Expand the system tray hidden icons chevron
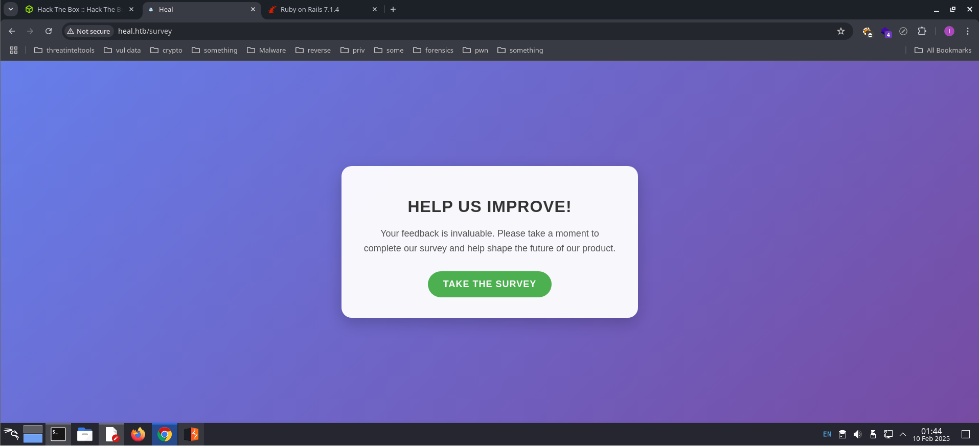 [903, 434]
